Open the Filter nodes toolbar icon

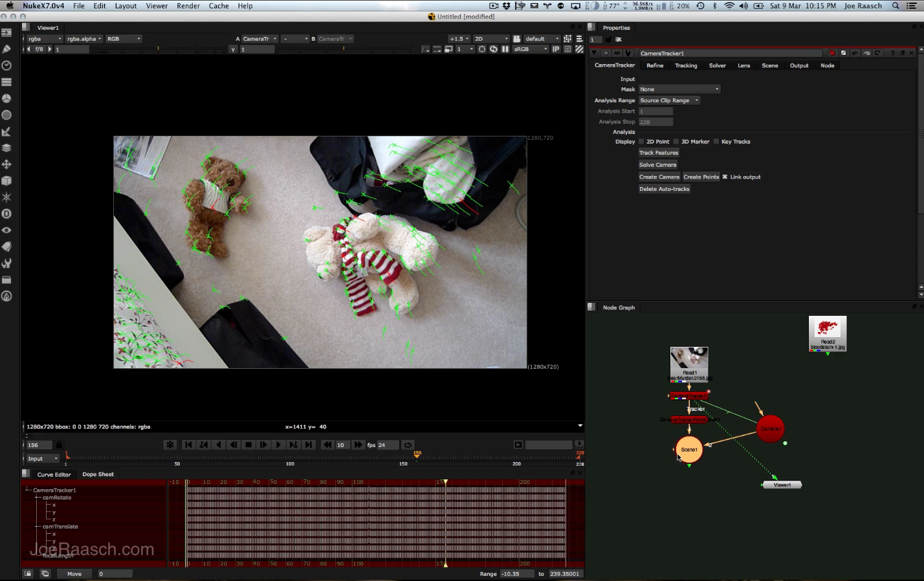point(6,115)
